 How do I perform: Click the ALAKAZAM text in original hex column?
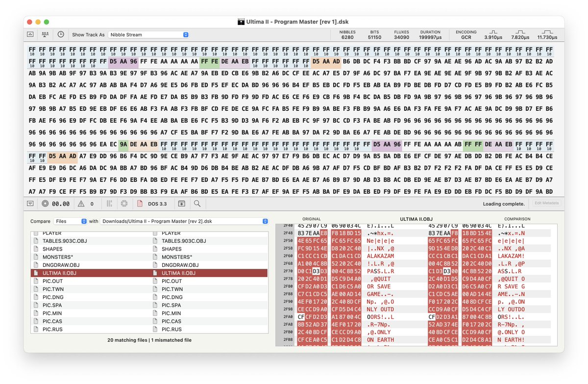tap(380, 256)
